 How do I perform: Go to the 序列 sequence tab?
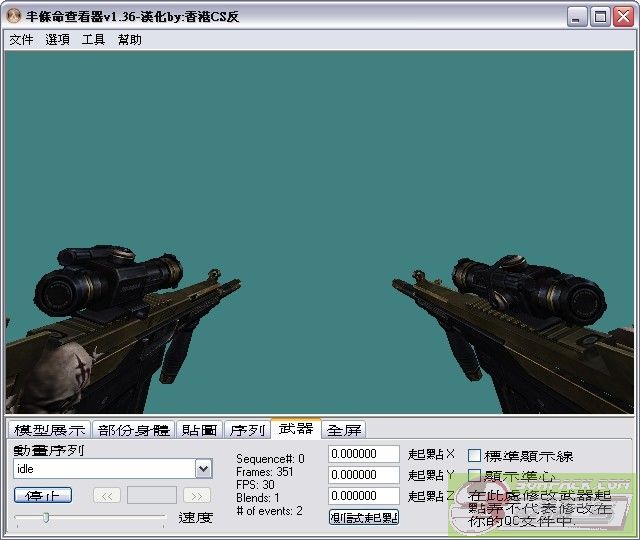(247, 430)
